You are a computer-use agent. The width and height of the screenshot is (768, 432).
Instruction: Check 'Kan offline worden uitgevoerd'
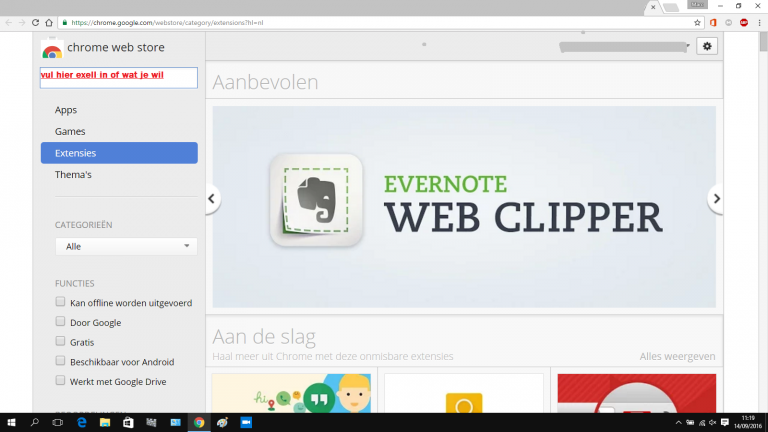click(60, 302)
